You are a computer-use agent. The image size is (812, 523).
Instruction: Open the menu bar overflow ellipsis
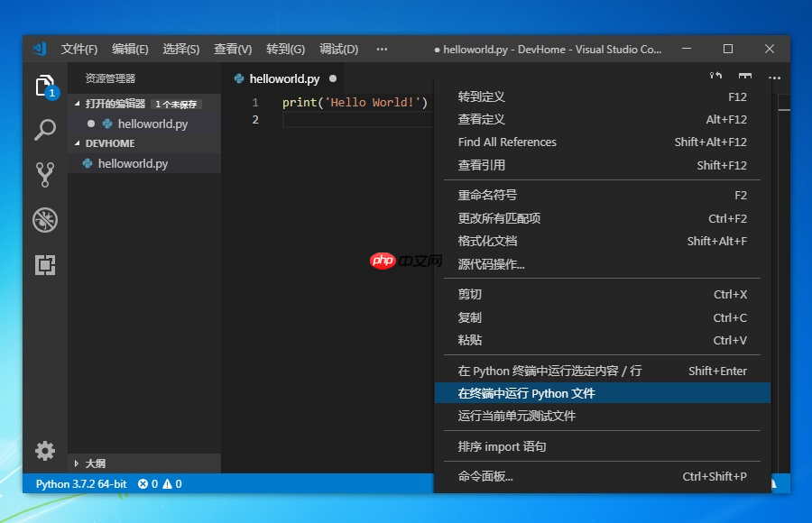tap(382, 50)
